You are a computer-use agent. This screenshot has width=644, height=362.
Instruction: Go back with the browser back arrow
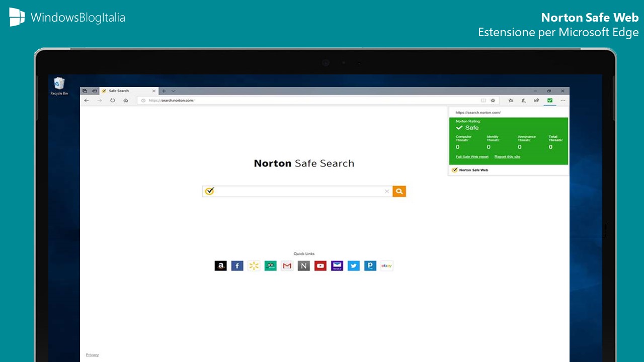(x=87, y=101)
